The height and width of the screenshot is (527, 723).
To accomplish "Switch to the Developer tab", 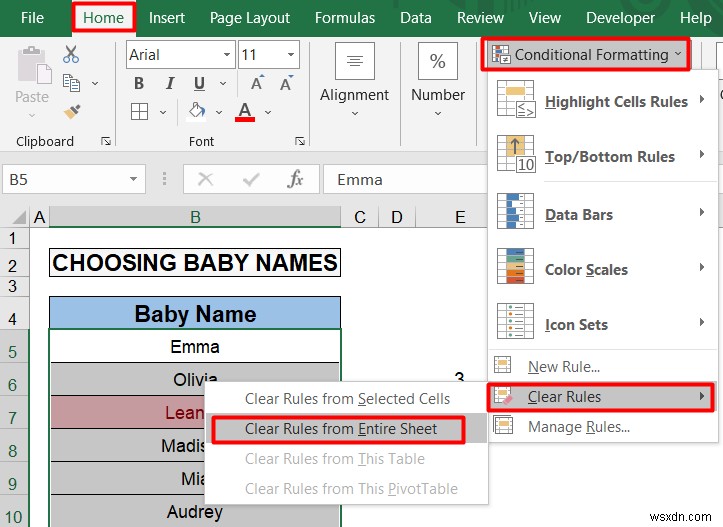I will [620, 18].
